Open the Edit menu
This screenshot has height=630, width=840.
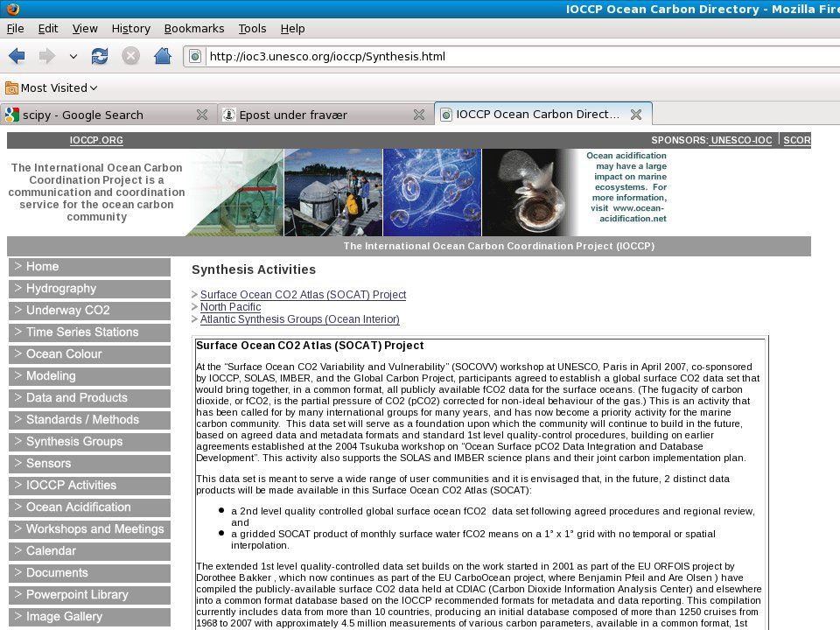47,28
